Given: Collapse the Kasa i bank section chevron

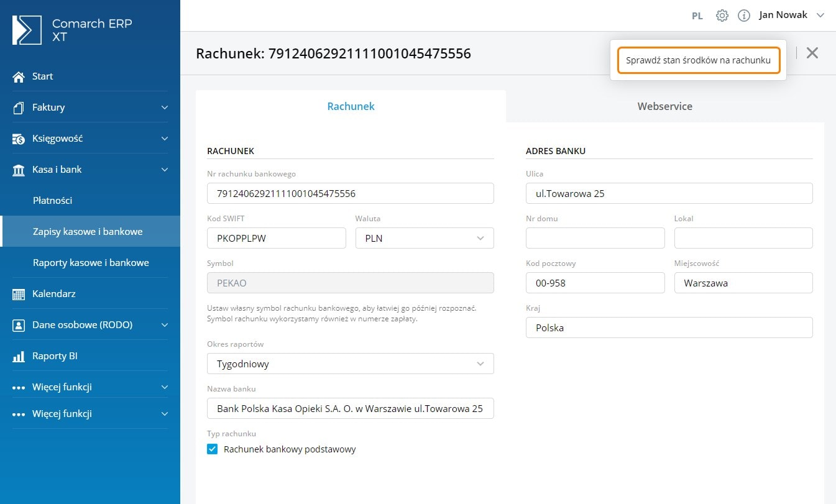Looking at the screenshot, I should pyautogui.click(x=164, y=170).
